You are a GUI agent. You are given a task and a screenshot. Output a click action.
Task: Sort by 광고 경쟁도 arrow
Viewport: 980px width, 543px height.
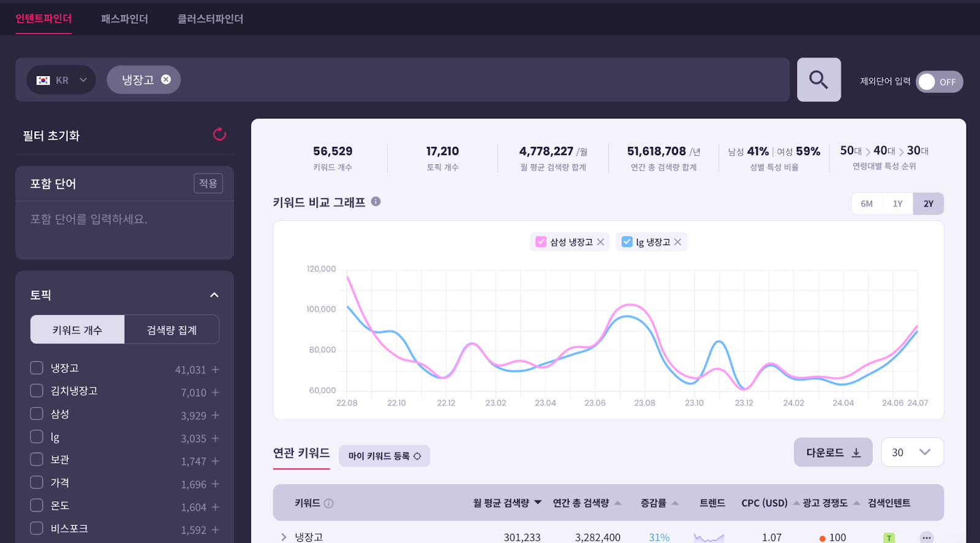coord(856,503)
